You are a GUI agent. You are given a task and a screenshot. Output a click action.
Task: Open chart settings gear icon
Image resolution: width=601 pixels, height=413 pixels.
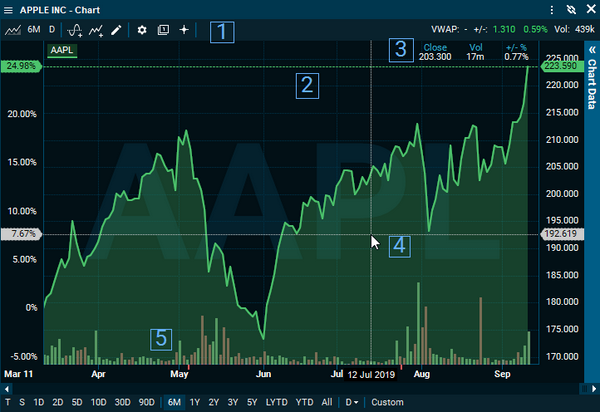(142, 30)
